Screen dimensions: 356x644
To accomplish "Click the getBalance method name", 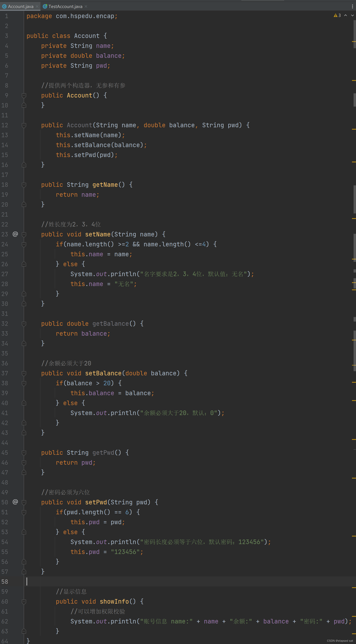I will point(111,323).
